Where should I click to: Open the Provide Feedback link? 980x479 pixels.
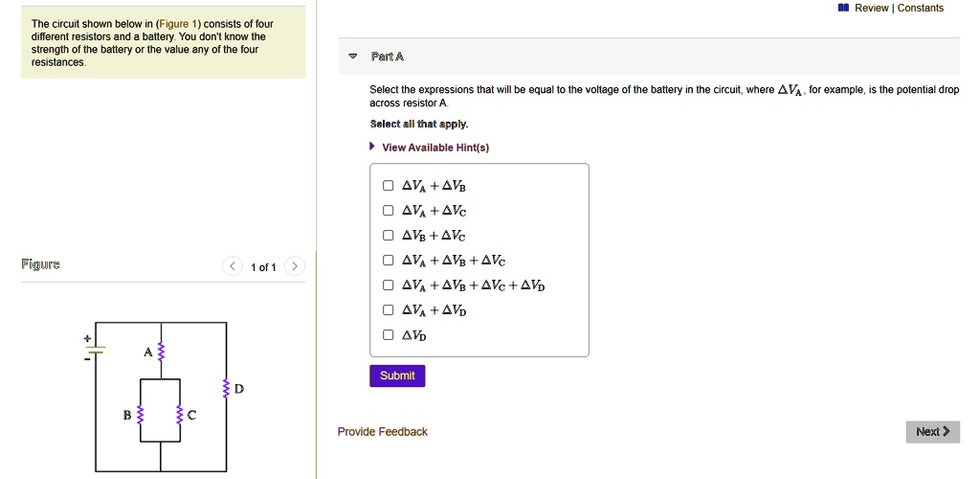[x=382, y=432]
